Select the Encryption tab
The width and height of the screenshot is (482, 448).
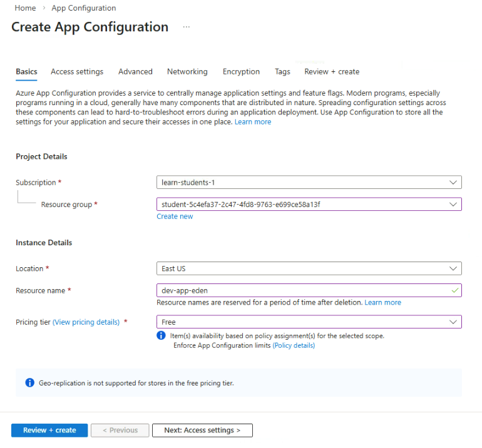[x=241, y=72]
